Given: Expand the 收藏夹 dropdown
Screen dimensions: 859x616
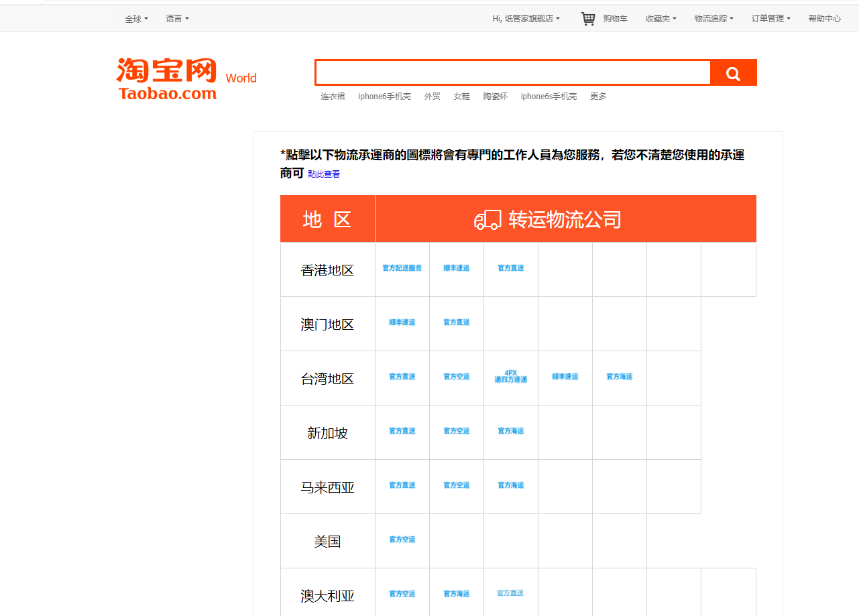Looking at the screenshot, I should coord(661,19).
